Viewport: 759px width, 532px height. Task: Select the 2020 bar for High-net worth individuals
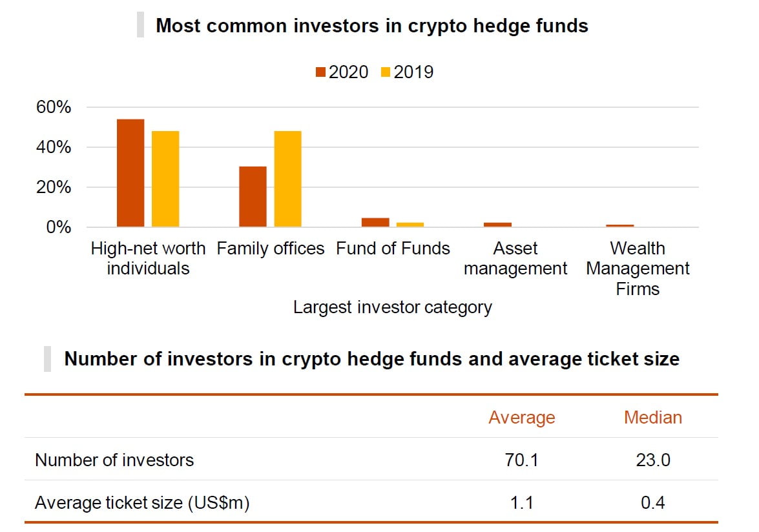pyautogui.click(x=130, y=173)
